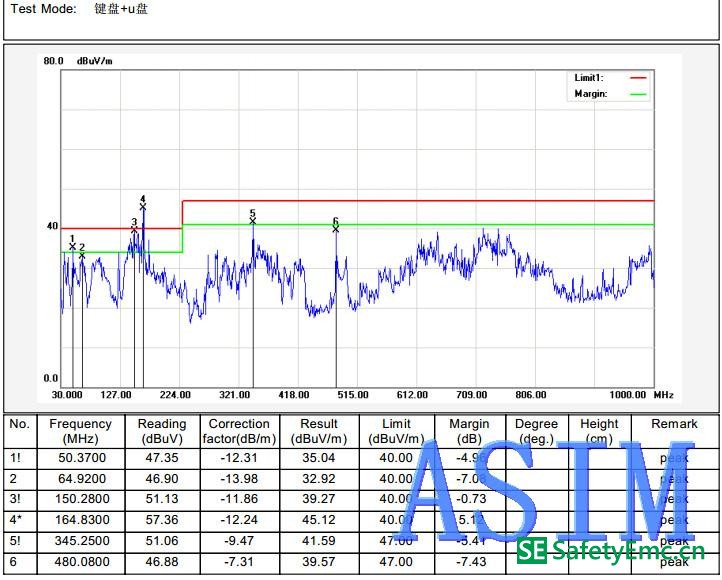Click peak marker 3 on the spectrum
Viewport: 722px width, 580px height.
pos(134,230)
